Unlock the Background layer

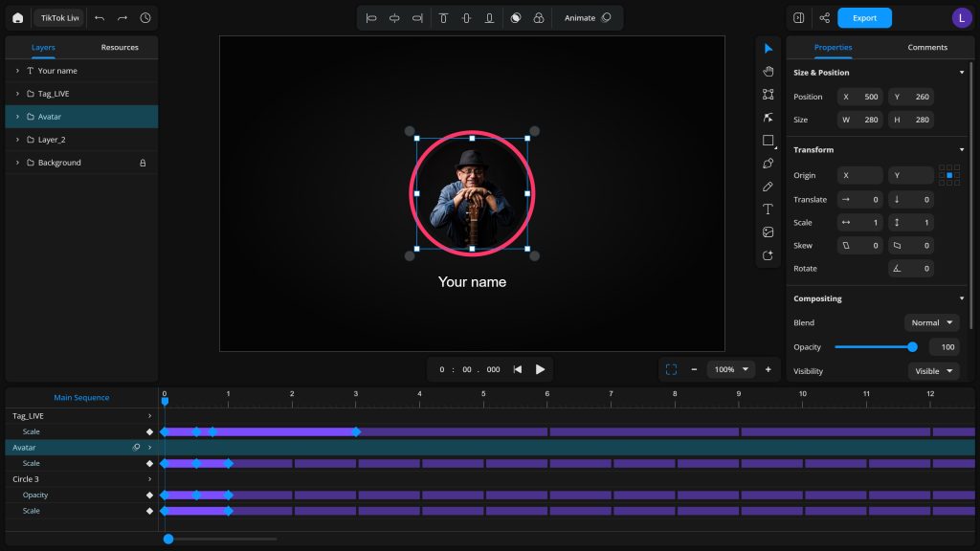click(x=143, y=163)
